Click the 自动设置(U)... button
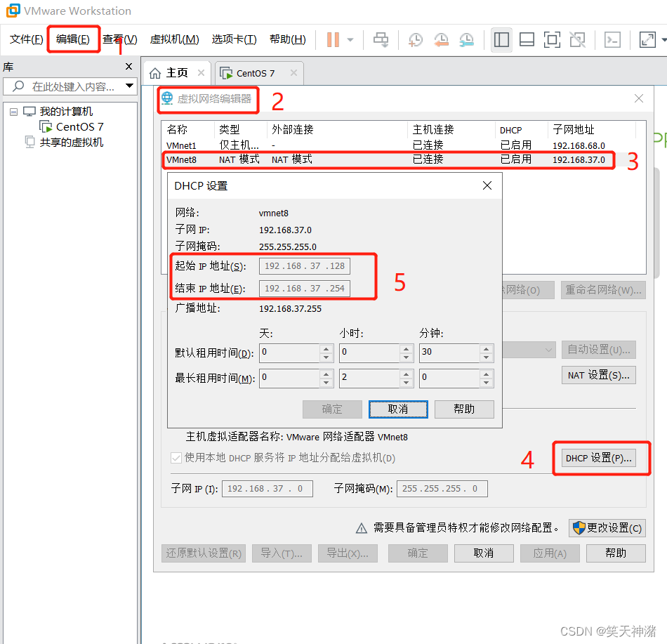 (598, 350)
